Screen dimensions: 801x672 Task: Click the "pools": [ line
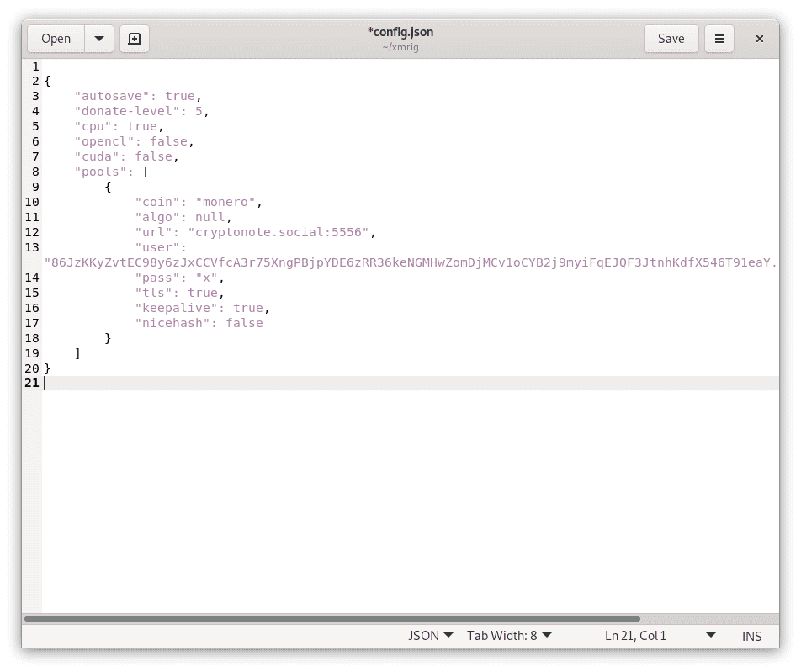(111, 172)
